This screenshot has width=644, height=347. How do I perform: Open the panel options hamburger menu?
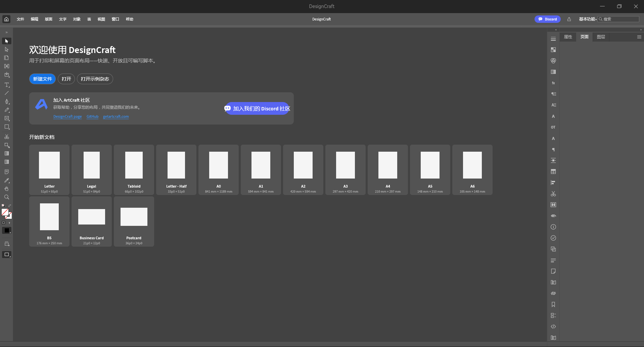639,37
